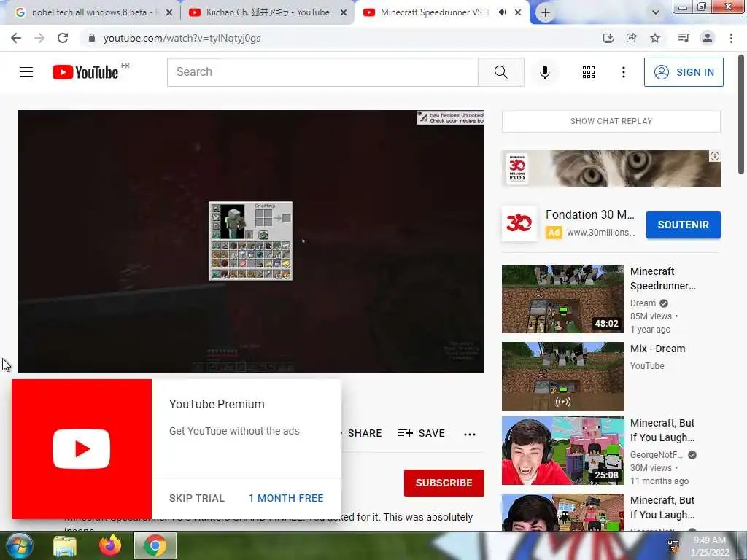The width and height of the screenshot is (747, 560).
Task: Open the 48:02 Minecraft Speedrunner thumbnail
Action: pyautogui.click(x=562, y=299)
